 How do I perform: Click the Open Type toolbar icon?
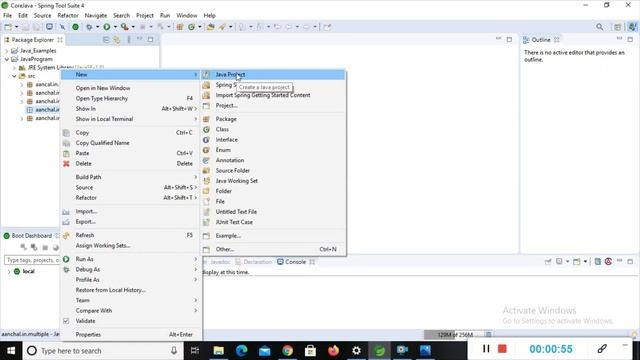(x=211, y=27)
